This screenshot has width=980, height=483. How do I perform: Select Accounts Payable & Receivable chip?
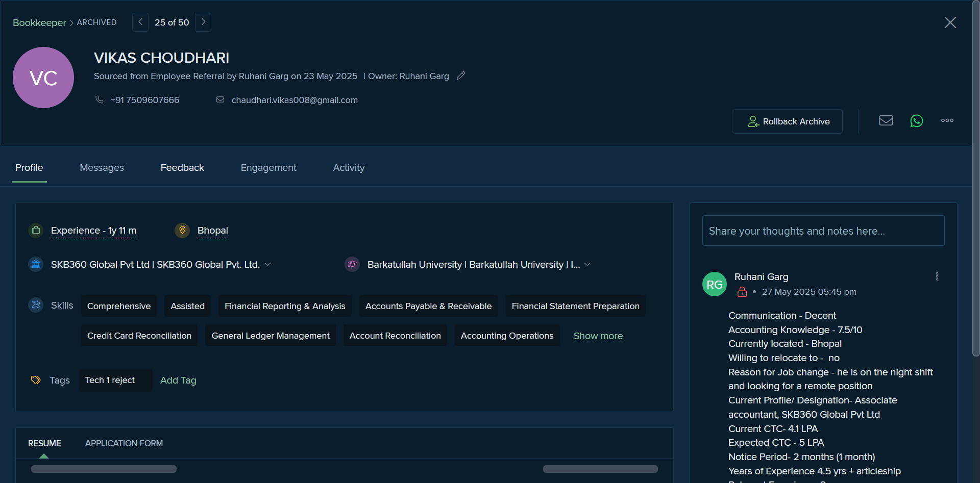(x=429, y=306)
